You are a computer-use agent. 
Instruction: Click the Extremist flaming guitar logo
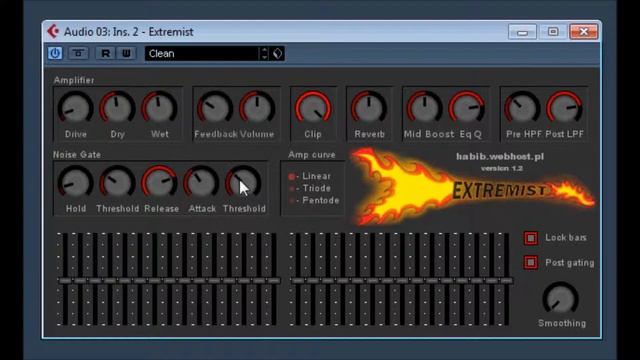(473, 187)
